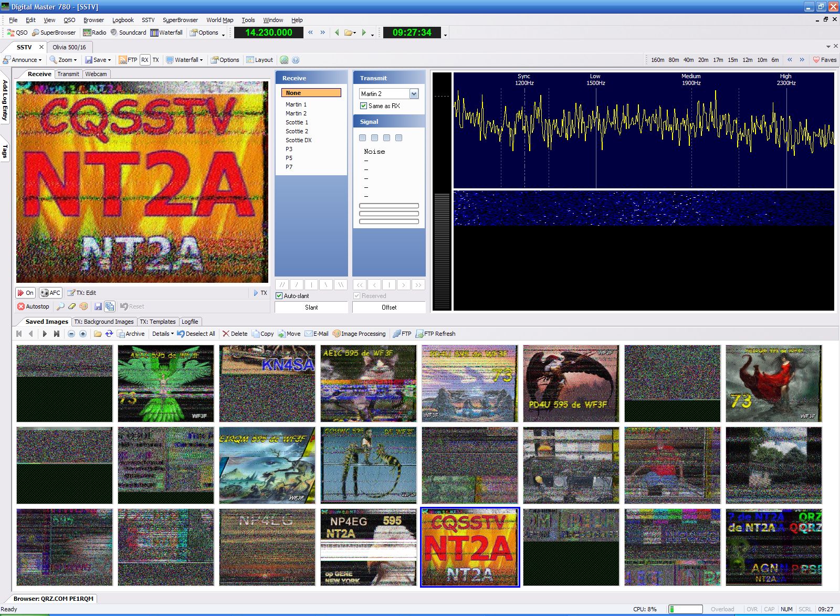Toggle the receiver On button
Viewport: 840px width, 616px height.
(25, 293)
